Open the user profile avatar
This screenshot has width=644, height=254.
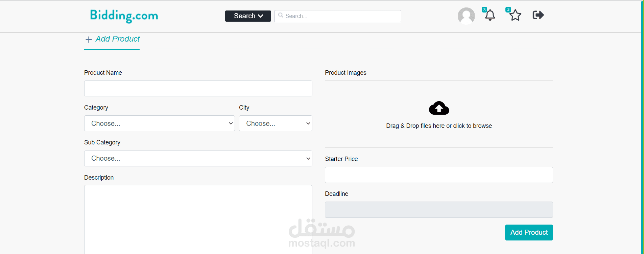point(466,16)
